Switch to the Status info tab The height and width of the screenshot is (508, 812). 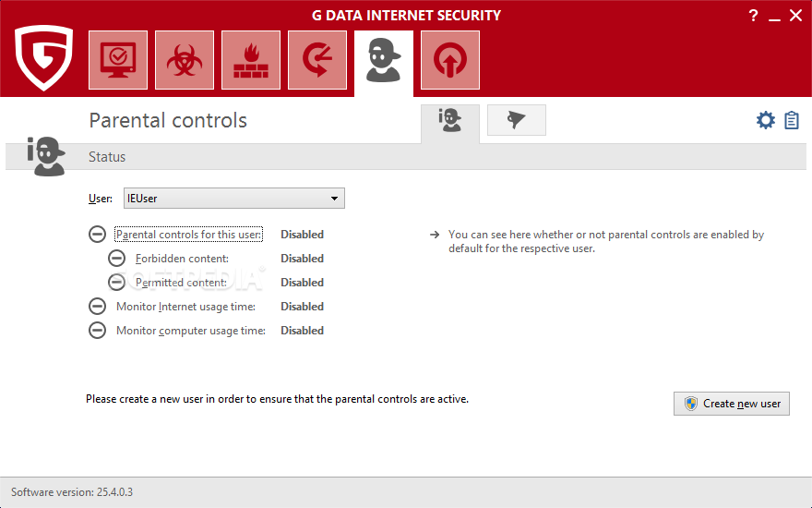pyautogui.click(x=450, y=122)
